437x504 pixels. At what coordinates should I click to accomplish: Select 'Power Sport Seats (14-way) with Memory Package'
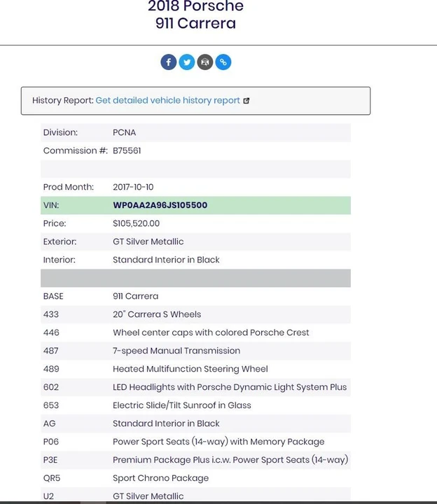pyautogui.click(x=218, y=442)
